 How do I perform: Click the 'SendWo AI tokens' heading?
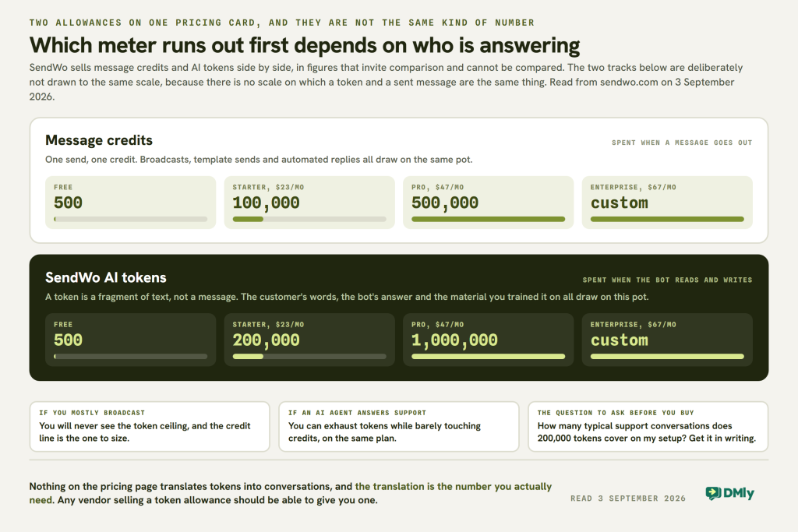pyautogui.click(x=106, y=278)
